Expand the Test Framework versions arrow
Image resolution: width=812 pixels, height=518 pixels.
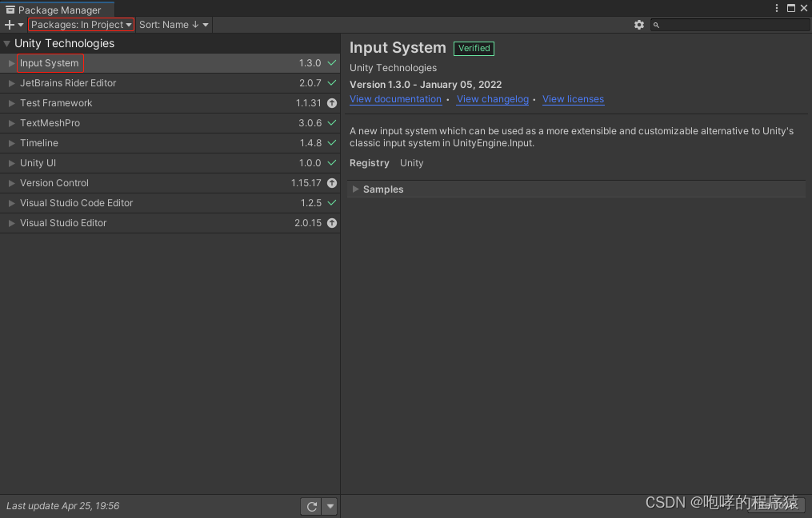coord(11,103)
